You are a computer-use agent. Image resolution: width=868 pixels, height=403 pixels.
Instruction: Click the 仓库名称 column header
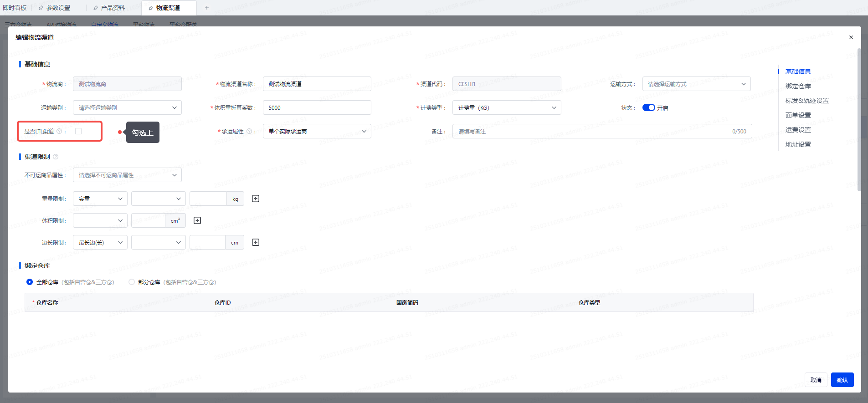coord(47,302)
